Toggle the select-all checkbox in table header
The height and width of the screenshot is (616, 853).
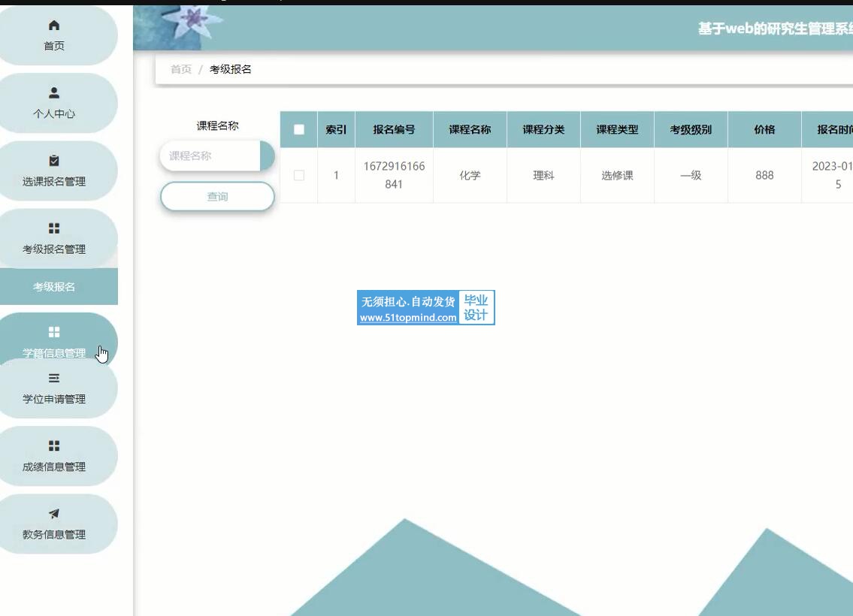pyautogui.click(x=299, y=129)
